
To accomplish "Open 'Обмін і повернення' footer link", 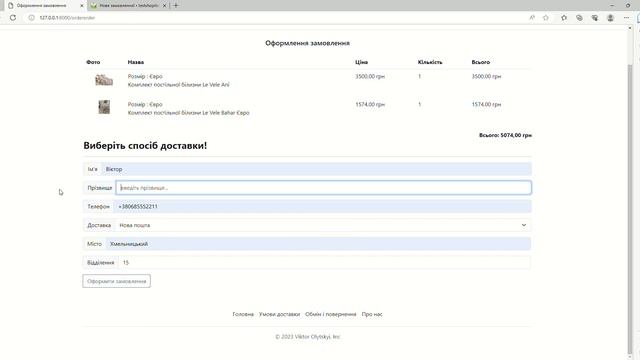I will point(331,314).
